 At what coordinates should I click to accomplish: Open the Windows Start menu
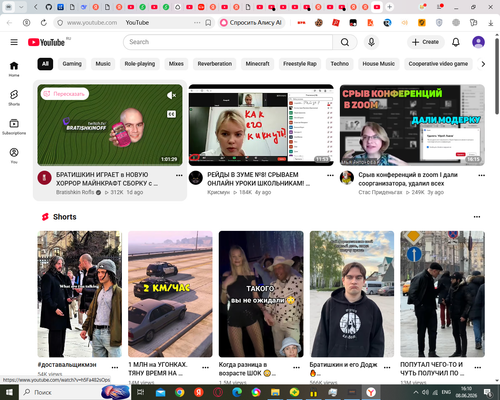[x=9, y=392]
